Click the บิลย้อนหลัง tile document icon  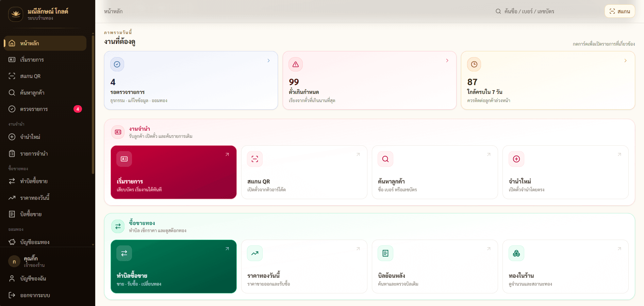(385, 253)
